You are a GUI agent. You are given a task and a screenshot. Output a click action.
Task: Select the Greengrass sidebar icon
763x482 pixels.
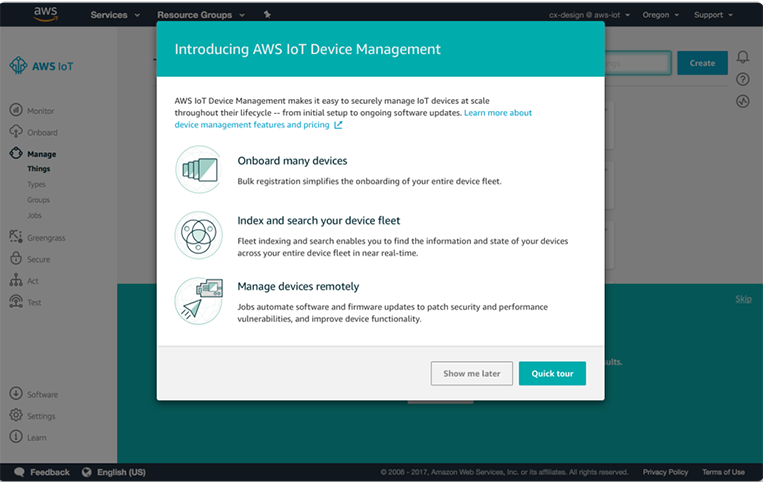coord(16,237)
